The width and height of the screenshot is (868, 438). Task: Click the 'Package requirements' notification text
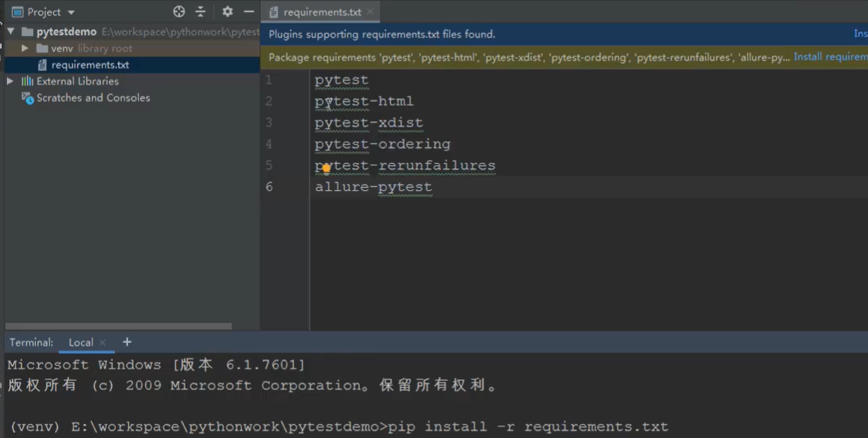tap(529, 57)
